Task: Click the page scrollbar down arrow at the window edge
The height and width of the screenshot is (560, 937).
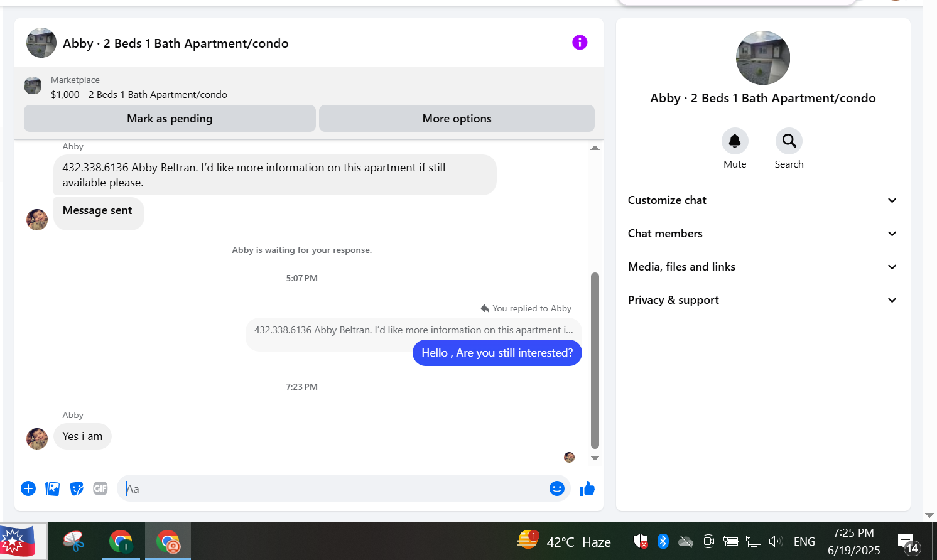Action: click(x=929, y=515)
